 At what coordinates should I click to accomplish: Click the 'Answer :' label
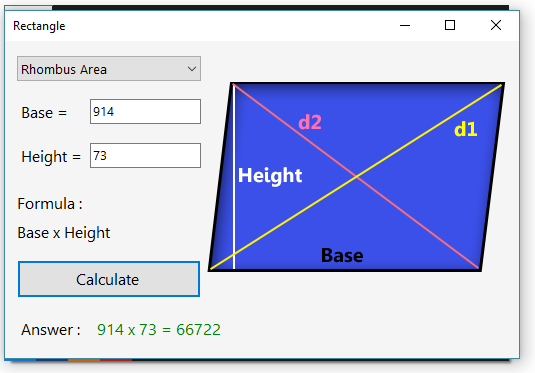(x=51, y=330)
